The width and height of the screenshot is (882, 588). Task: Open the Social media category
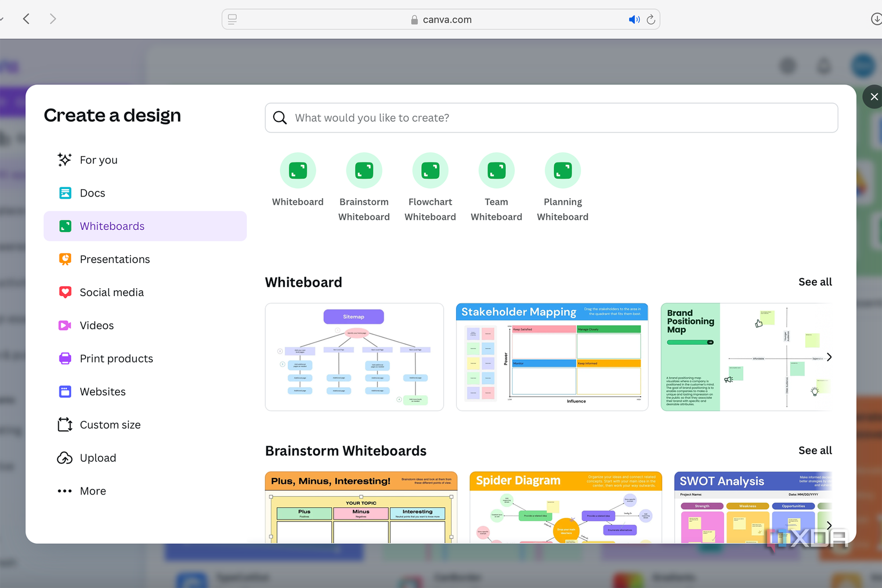pyautogui.click(x=145, y=292)
